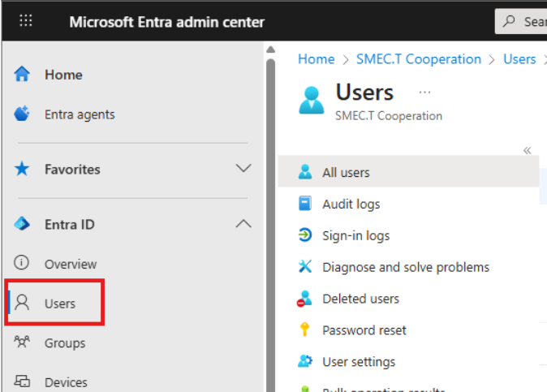Viewport: 547px width, 392px height.
Task: Click the large Users page header avatar
Action: coord(311,101)
